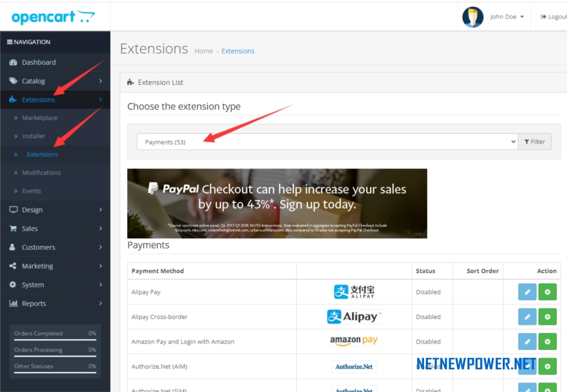Screen dimensions: 567x392
Task: Edit the Alipay Pay extension
Action: point(527,292)
